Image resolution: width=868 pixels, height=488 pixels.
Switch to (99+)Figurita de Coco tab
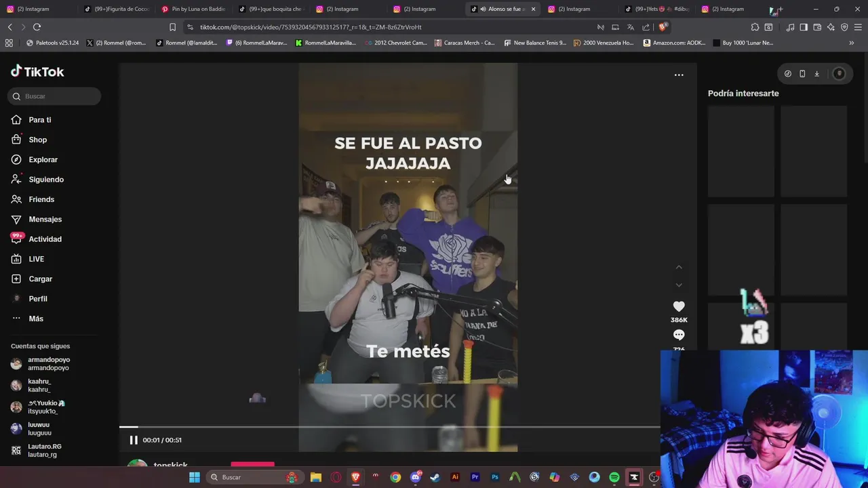click(x=117, y=9)
